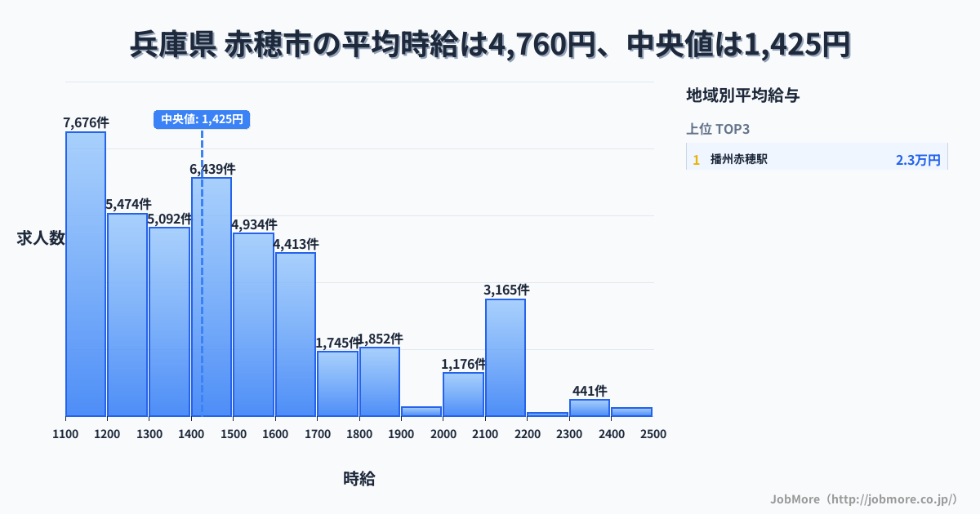
Task: Select the bar labeled 4,413件
Action: (296, 335)
